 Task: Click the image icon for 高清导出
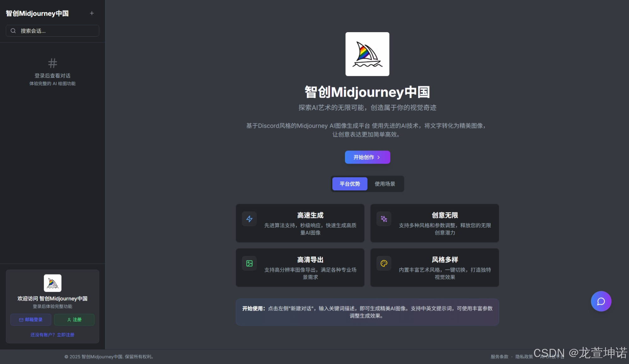point(249,263)
